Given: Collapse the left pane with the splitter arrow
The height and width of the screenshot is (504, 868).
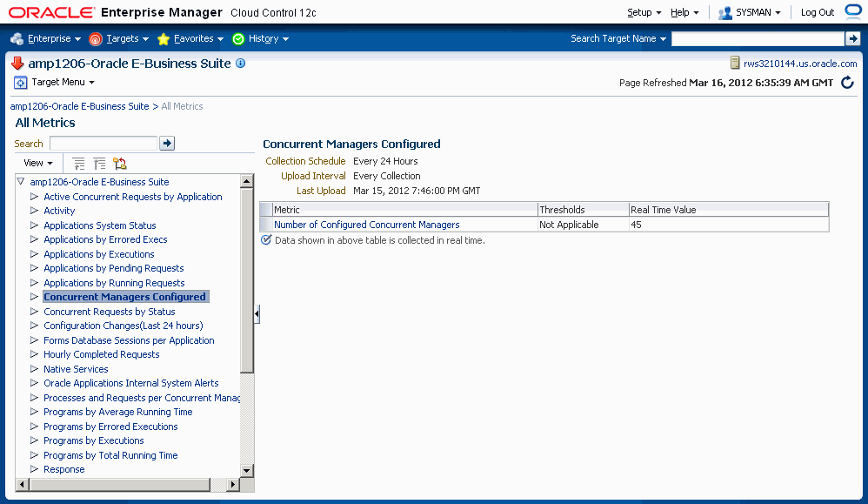Looking at the screenshot, I should click(257, 314).
